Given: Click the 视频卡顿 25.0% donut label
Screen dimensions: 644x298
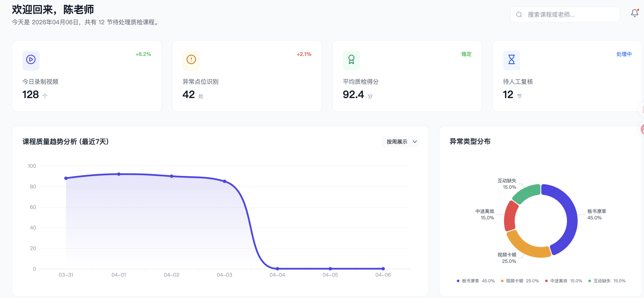Looking at the screenshot, I should point(507,258).
